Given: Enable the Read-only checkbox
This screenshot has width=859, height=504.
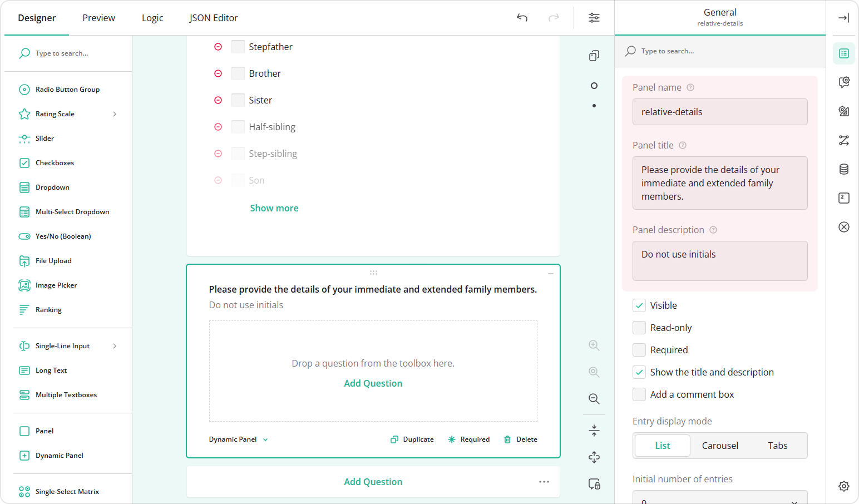Looking at the screenshot, I should pos(639,328).
